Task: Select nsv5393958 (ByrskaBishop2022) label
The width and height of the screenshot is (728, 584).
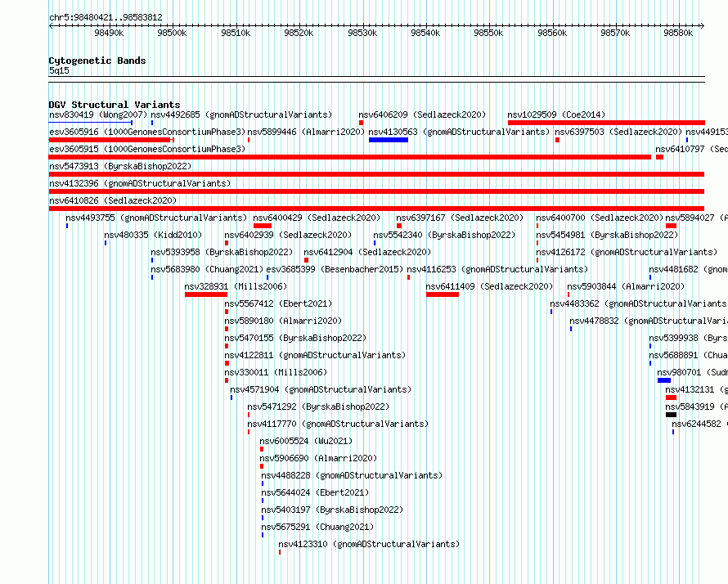Action: [222, 252]
